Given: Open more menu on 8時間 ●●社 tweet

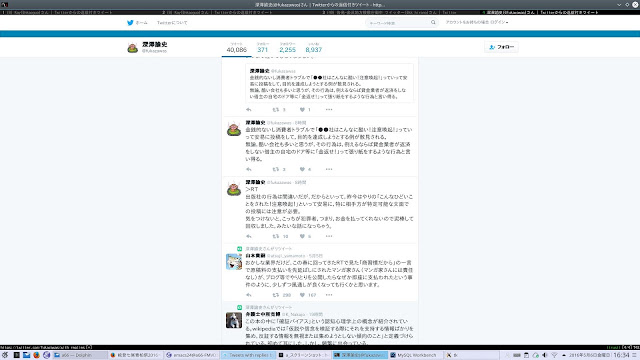Looking at the screenshot, I should pos(329,169).
